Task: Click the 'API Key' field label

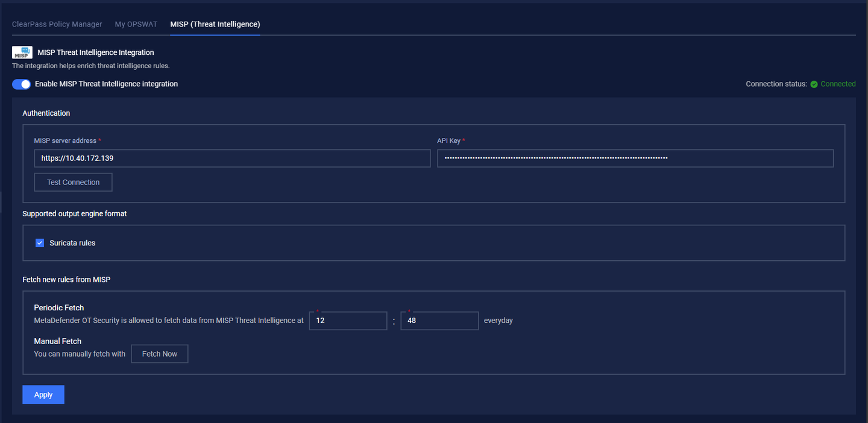Action: (x=449, y=140)
